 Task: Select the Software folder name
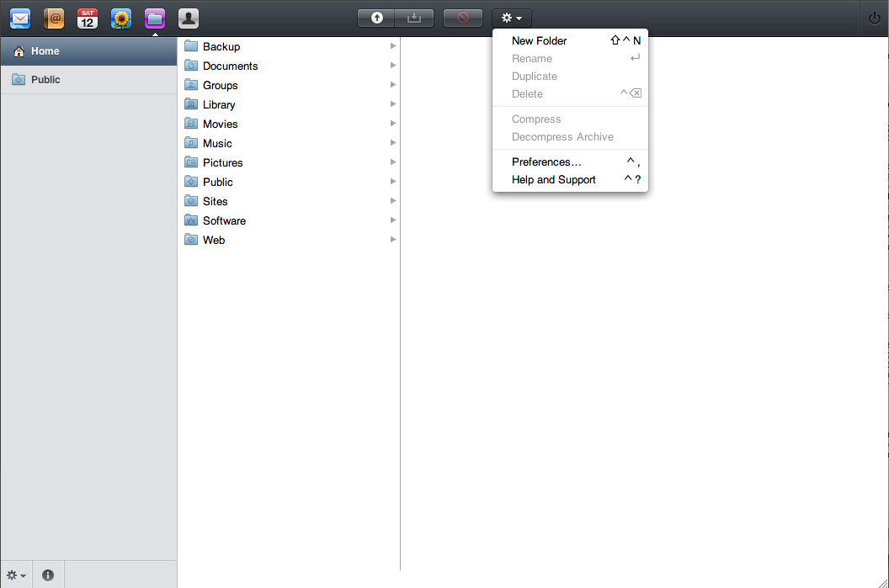tap(225, 221)
